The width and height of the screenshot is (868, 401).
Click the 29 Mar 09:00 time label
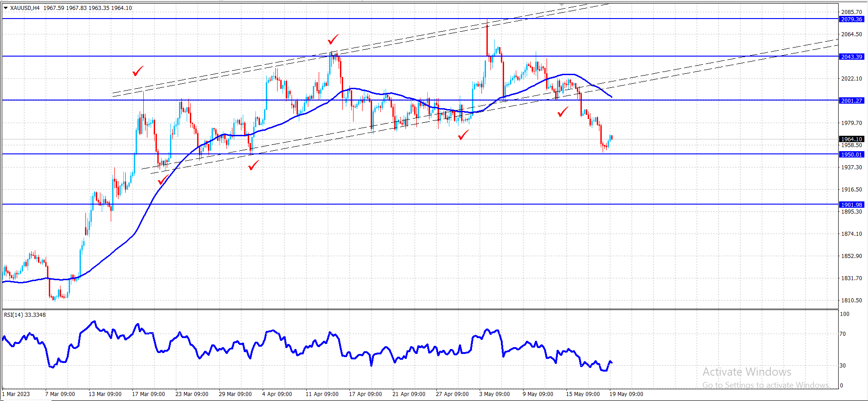pyautogui.click(x=235, y=394)
